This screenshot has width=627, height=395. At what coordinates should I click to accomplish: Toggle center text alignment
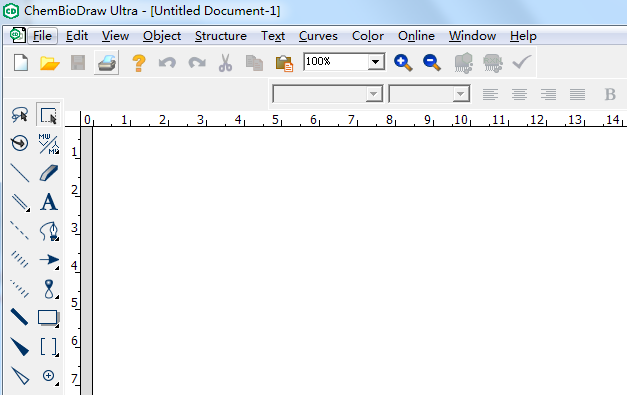[519, 94]
